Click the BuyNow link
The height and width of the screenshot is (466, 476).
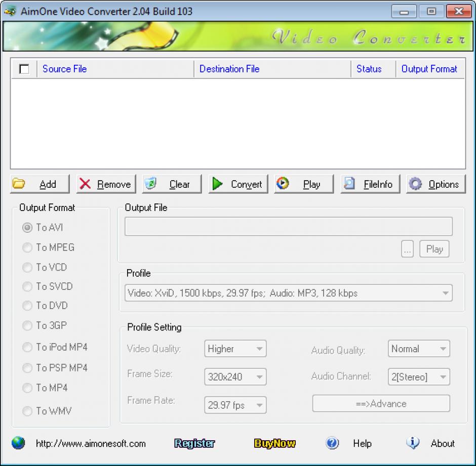275,443
